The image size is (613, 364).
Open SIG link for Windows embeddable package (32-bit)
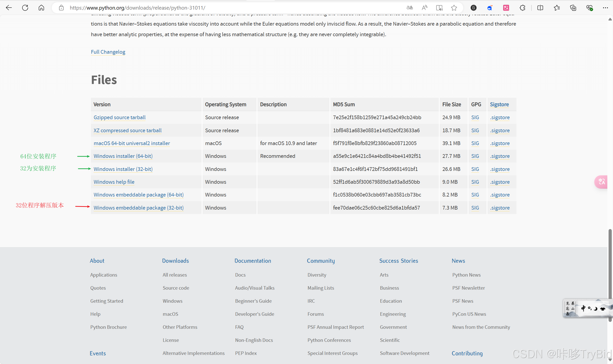(475, 208)
